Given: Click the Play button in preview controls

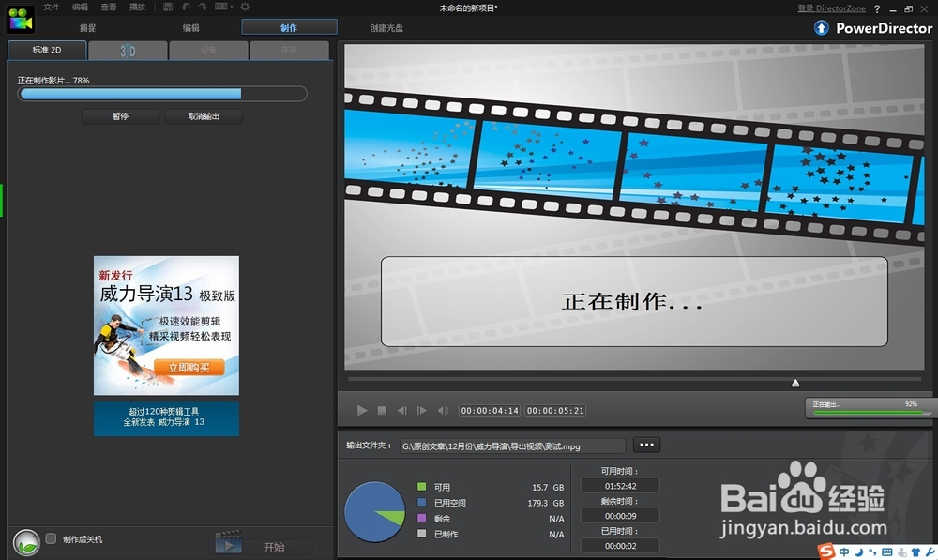Looking at the screenshot, I should coord(362,411).
